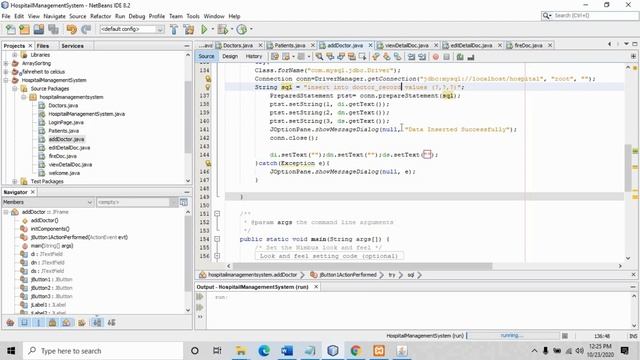This screenshot has width=640, height=360.
Task: Click the stop button beside the running progress bar
Action: point(565,336)
